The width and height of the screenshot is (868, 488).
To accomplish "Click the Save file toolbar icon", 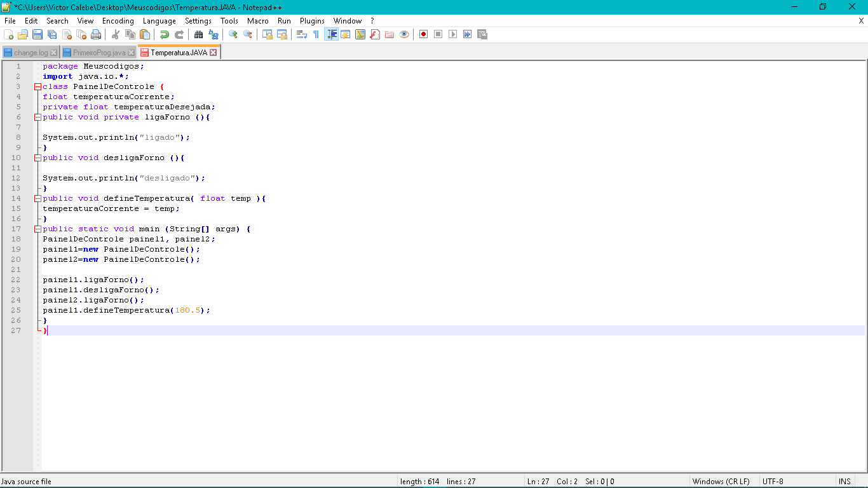I will [x=37, y=34].
